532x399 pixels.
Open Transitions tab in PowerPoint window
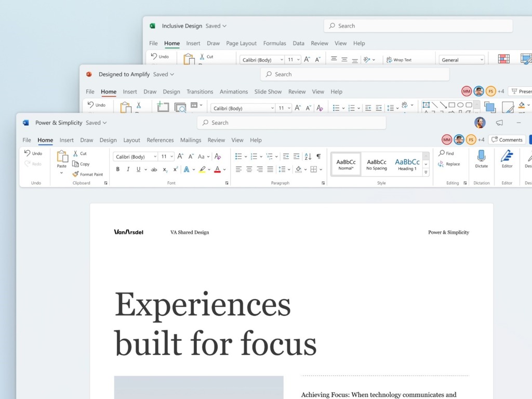pos(200,91)
